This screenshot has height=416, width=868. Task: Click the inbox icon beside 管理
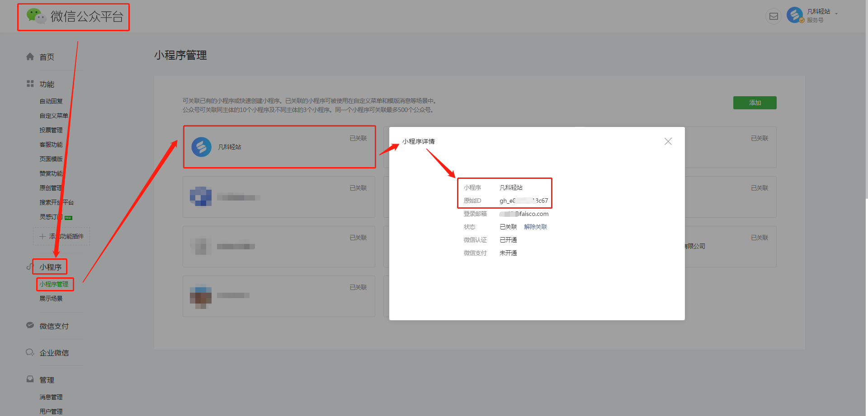(30, 379)
